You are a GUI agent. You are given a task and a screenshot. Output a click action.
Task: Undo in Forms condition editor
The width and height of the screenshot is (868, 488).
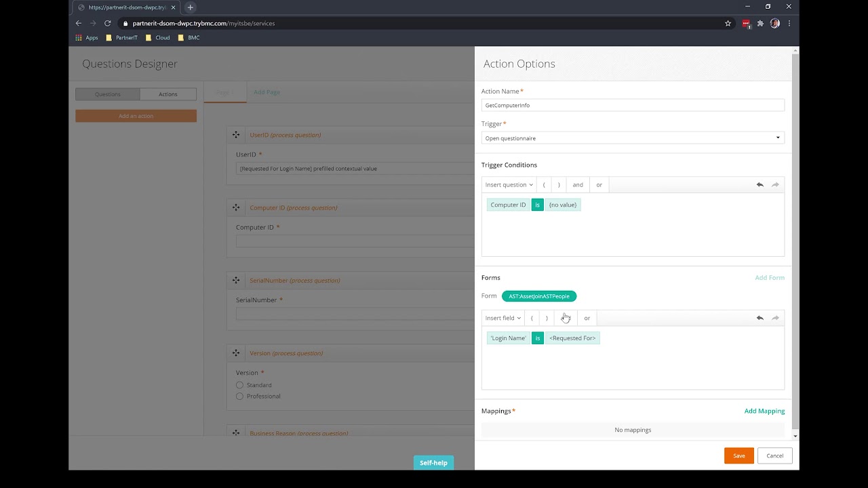759,318
